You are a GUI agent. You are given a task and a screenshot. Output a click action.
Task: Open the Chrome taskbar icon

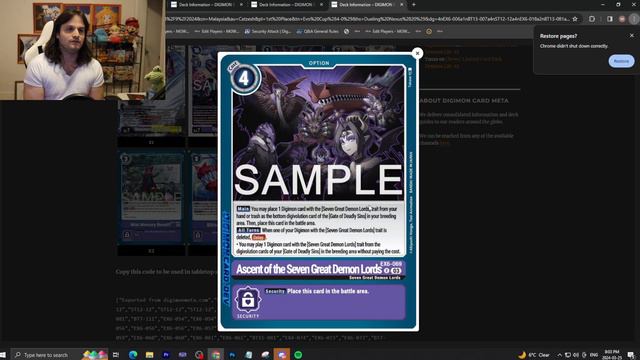[x=216, y=355]
